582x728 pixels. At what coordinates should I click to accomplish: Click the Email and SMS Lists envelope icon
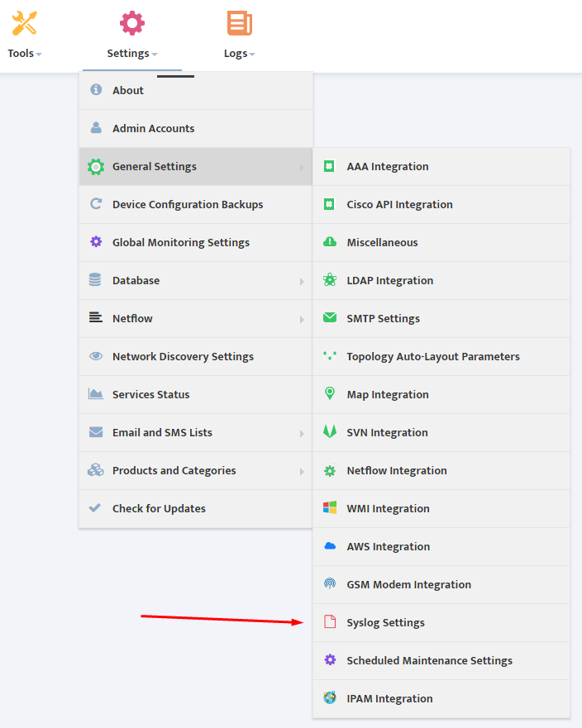(96, 432)
